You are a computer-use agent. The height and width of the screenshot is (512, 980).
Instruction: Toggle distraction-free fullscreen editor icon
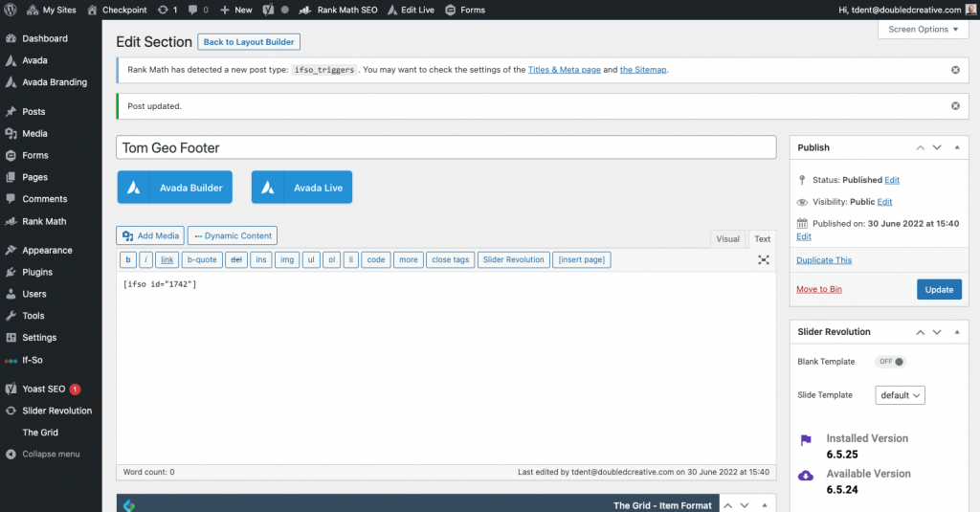click(x=763, y=260)
